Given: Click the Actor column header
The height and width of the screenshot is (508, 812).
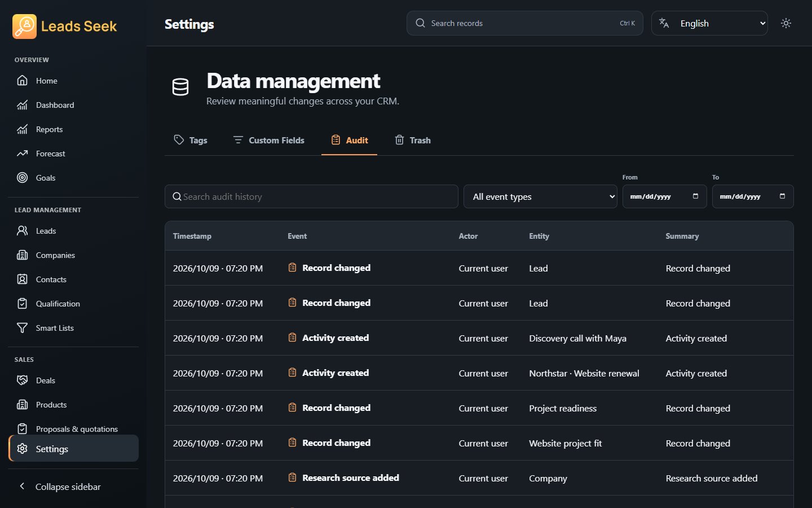Looking at the screenshot, I should point(468,236).
